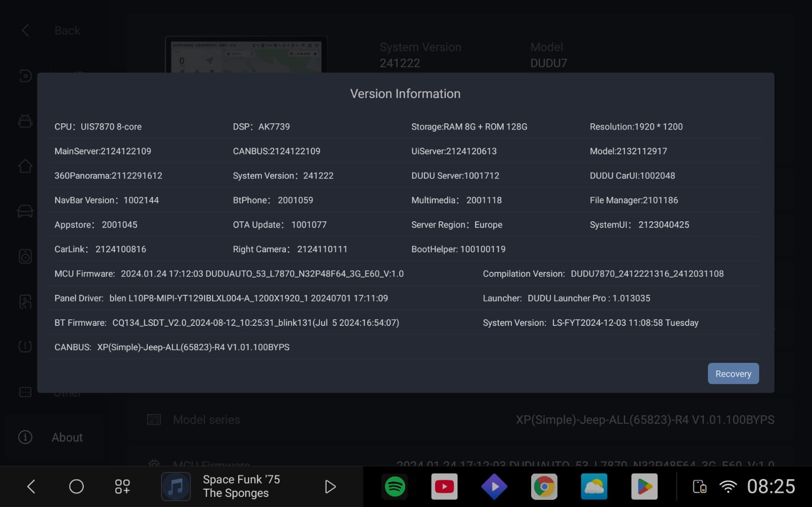Select Compilation Version DUDU7870 line
The width and height of the screenshot is (812, 507).
603,274
